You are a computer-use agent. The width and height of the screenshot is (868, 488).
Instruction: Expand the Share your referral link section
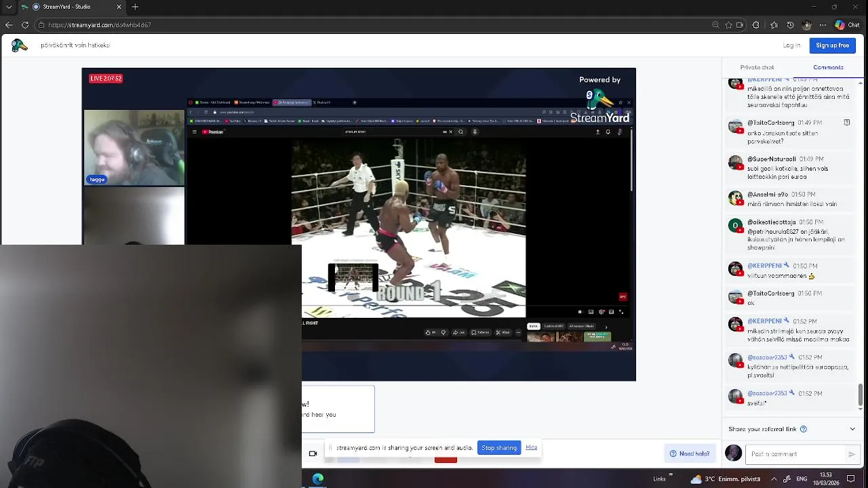(x=852, y=429)
